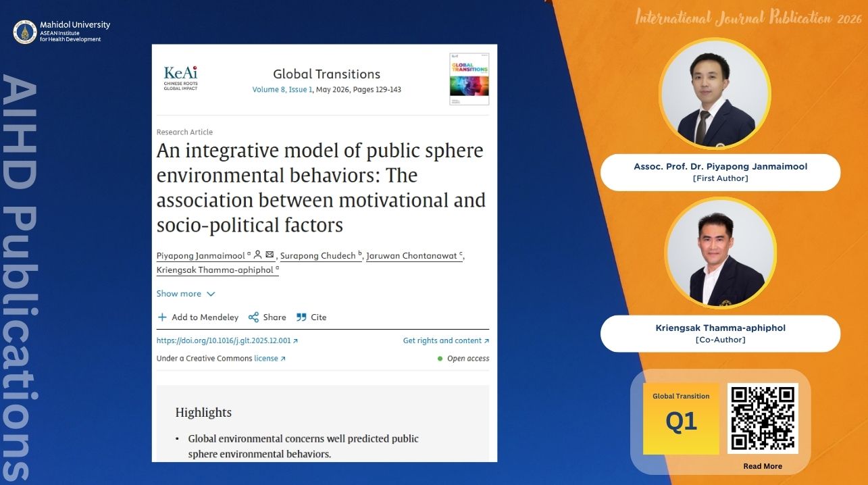This screenshot has width=868, height=485.
Task: Click the KeAi publisher logo
Action: (180, 78)
